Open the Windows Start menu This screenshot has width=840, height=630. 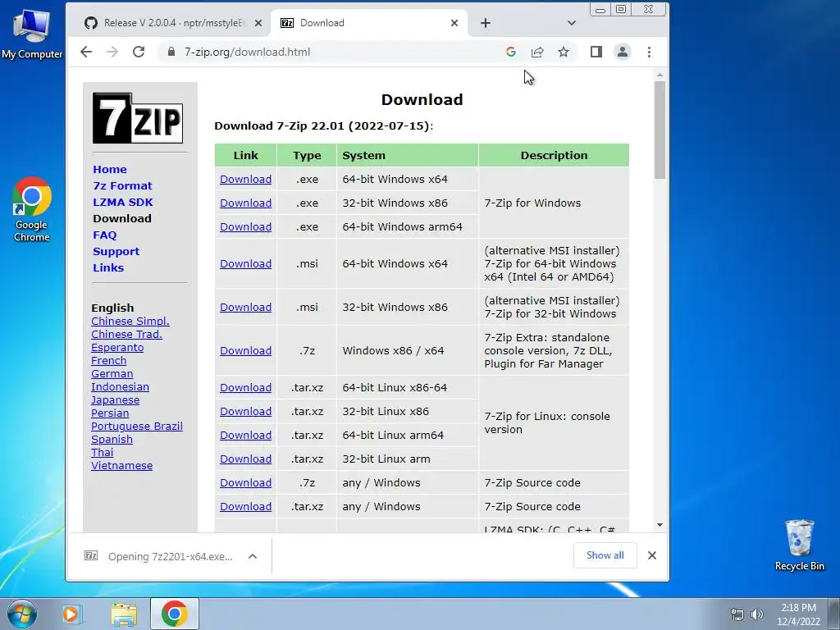point(22,614)
